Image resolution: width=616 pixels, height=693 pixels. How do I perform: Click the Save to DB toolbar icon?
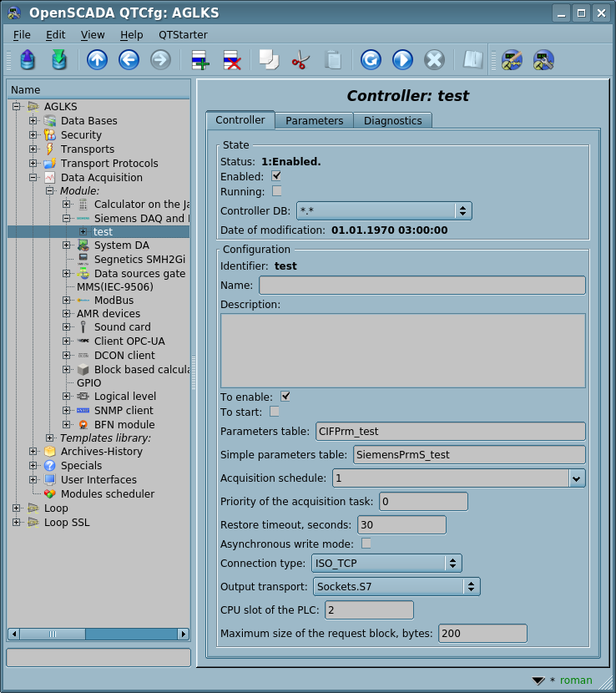pos(59,59)
